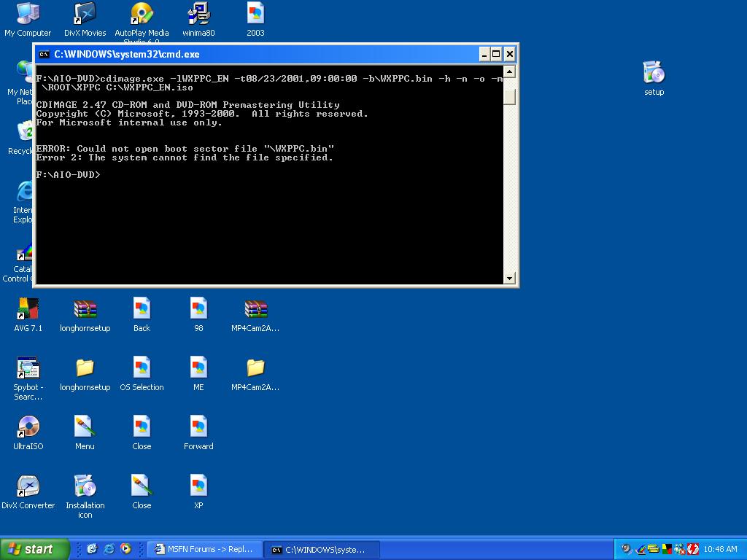747x560 pixels.
Task: Select the setup installer icon on desktop
Action: [654, 79]
